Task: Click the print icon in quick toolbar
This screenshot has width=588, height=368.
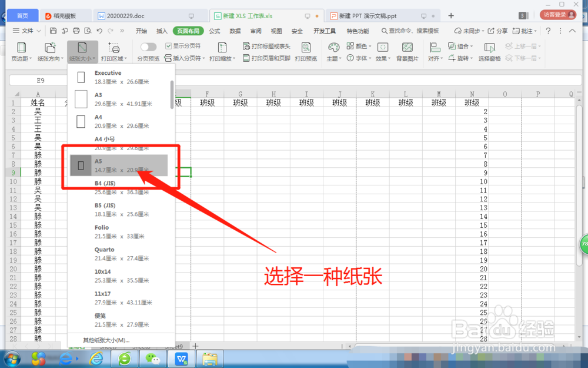Action: [x=76, y=31]
